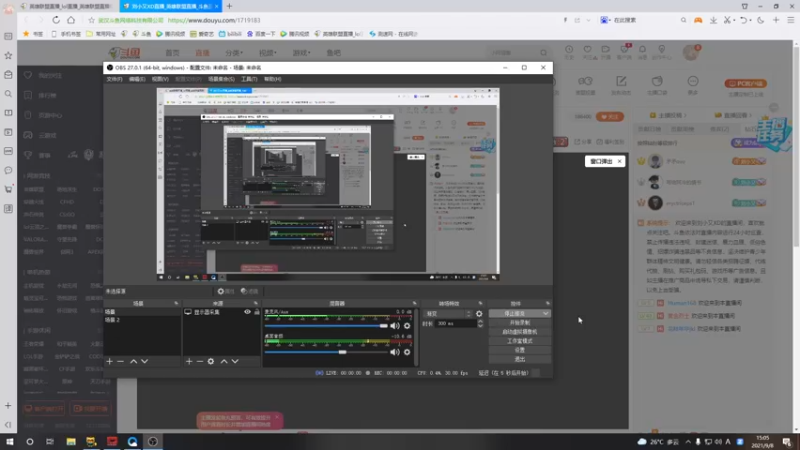Open source properties gear in Sources panel
The width and height of the screenshot is (800, 450).
[x=211, y=361]
